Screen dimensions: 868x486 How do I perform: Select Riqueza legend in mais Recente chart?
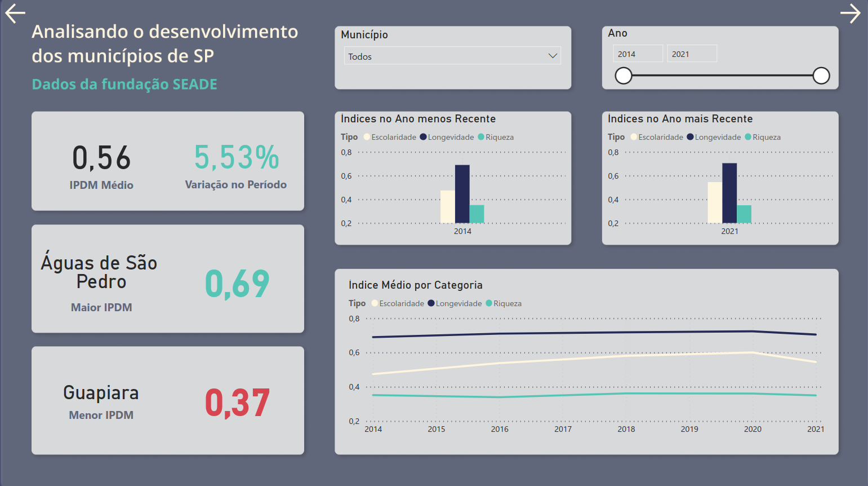point(763,137)
